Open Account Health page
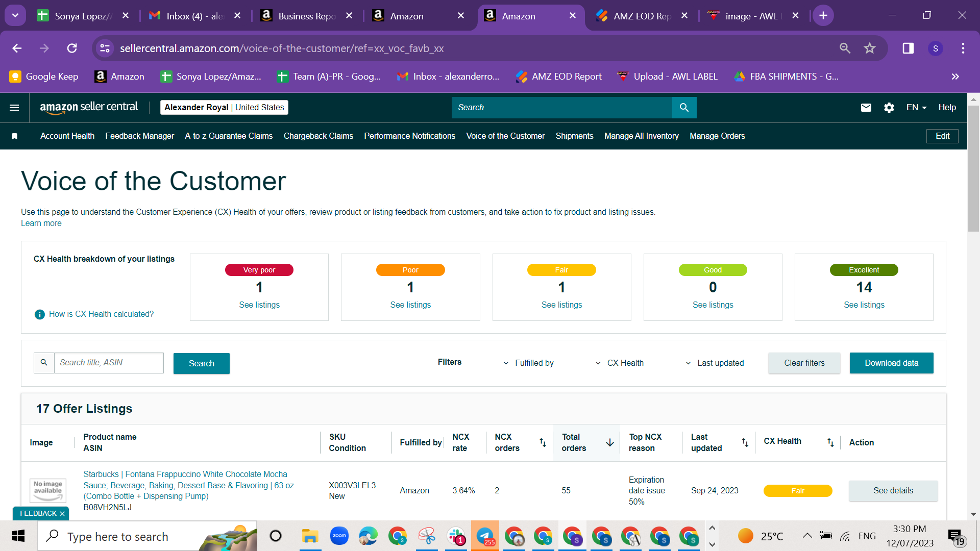Viewport: 980px width, 551px height. click(x=67, y=136)
